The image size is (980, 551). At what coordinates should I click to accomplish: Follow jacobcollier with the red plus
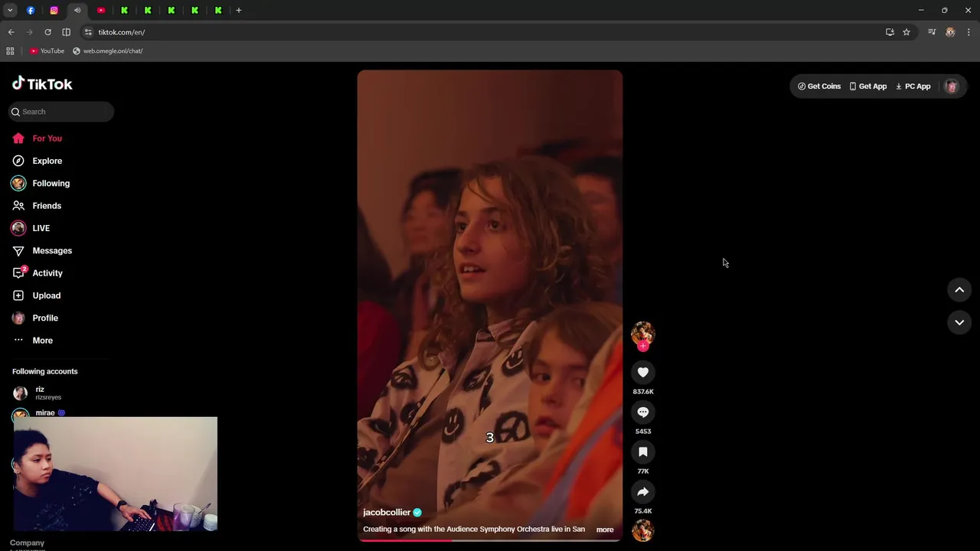[x=643, y=346]
